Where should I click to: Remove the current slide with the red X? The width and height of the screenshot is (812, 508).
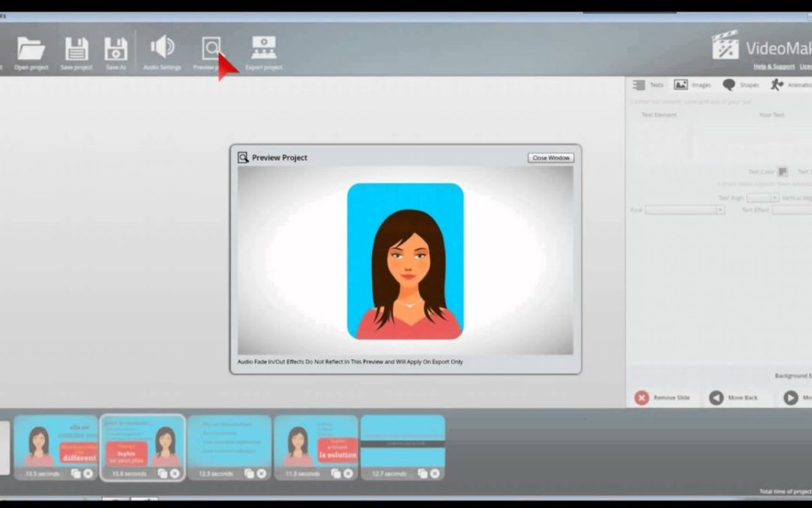644,398
